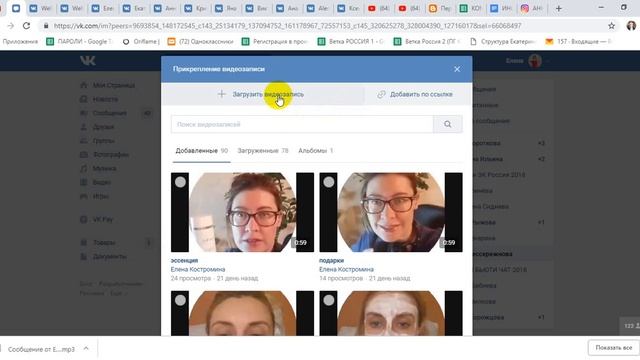
Task: Open the Ветка Россия 2 bookmark
Action: click(427, 41)
